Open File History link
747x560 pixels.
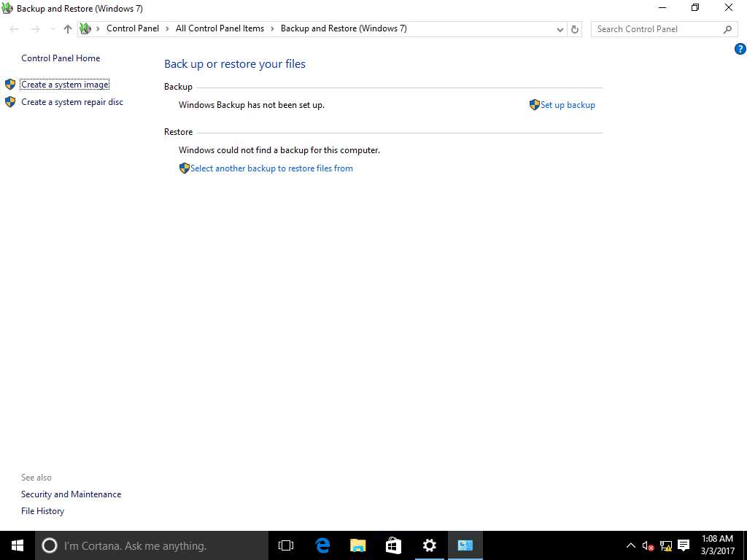[42, 511]
